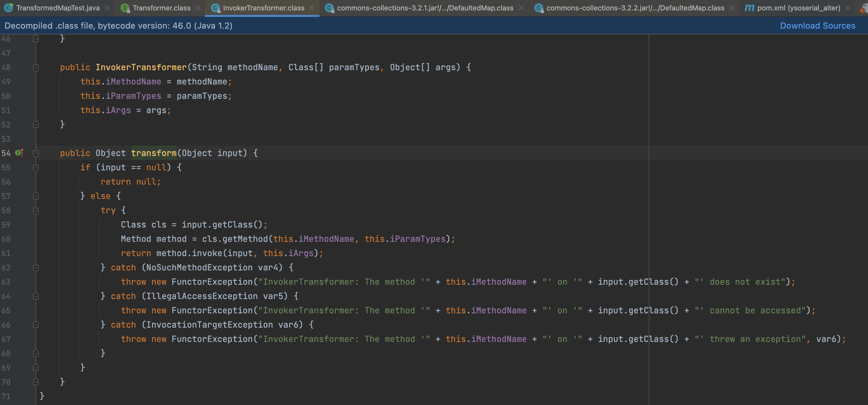This screenshot has width=868, height=405.
Task: Close the pom.xml tab
Action: pos(848,8)
